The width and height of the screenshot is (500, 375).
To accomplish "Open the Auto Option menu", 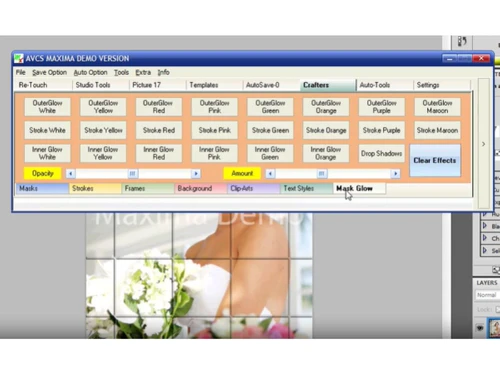I will [x=90, y=72].
